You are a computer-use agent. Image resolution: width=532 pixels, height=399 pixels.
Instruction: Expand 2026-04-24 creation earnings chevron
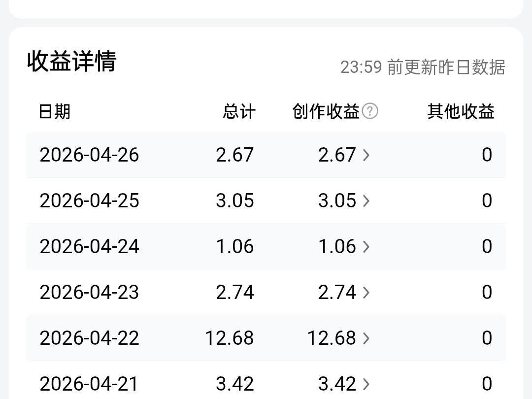pos(366,247)
